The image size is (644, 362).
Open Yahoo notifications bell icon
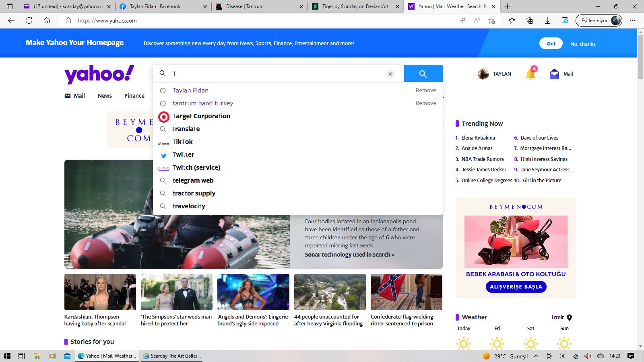pyautogui.click(x=530, y=74)
